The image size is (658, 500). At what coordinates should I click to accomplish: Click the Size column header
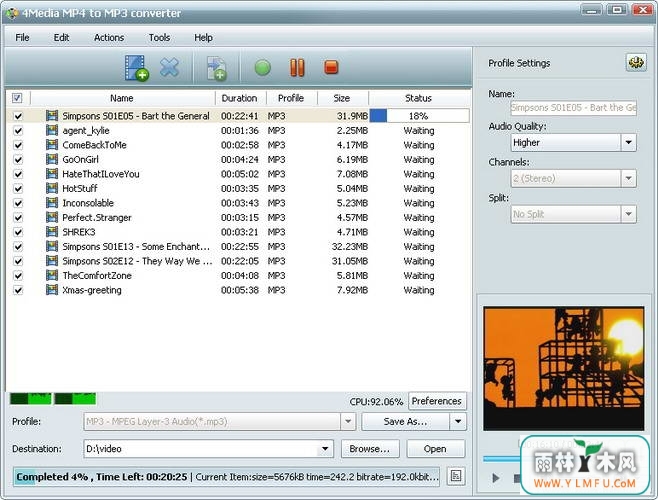342,98
